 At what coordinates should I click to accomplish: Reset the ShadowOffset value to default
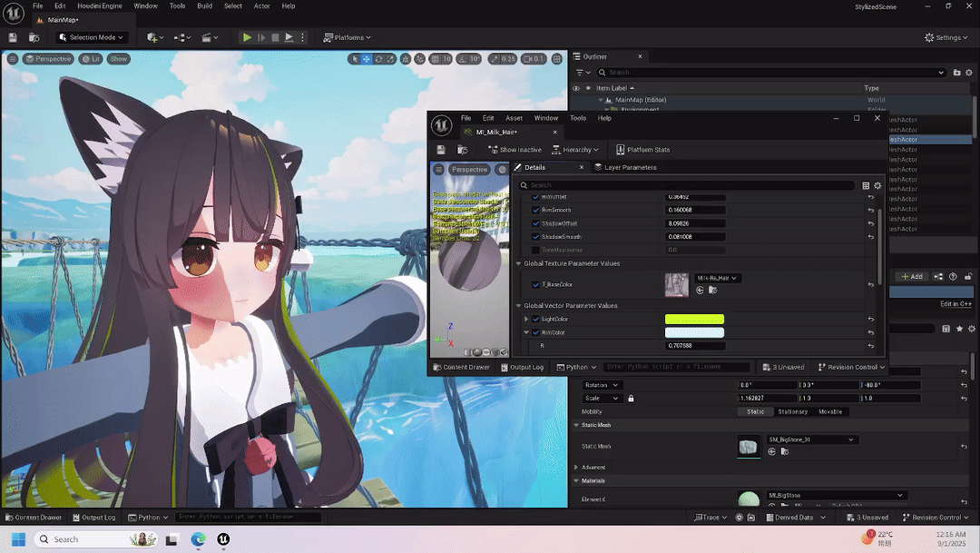coord(870,223)
